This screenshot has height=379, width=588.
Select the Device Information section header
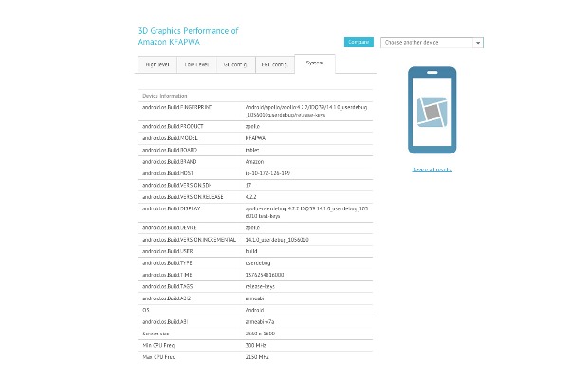click(165, 96)
